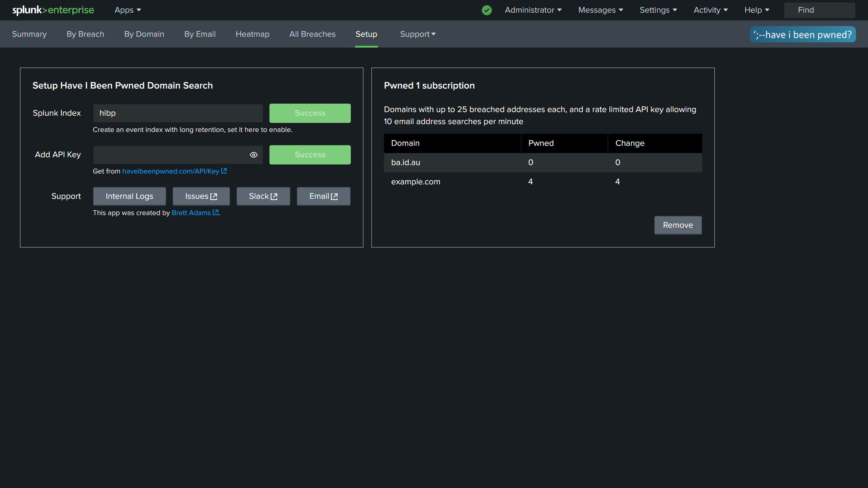Toggle API key visibility eye icon
The image size is (868, 488).
point(254,155)
